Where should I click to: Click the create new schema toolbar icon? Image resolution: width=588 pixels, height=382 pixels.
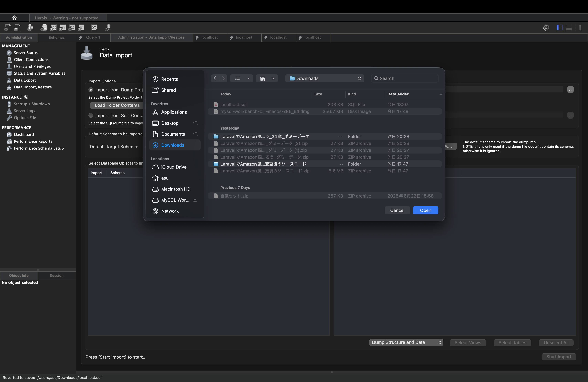[x=44, y=28]
